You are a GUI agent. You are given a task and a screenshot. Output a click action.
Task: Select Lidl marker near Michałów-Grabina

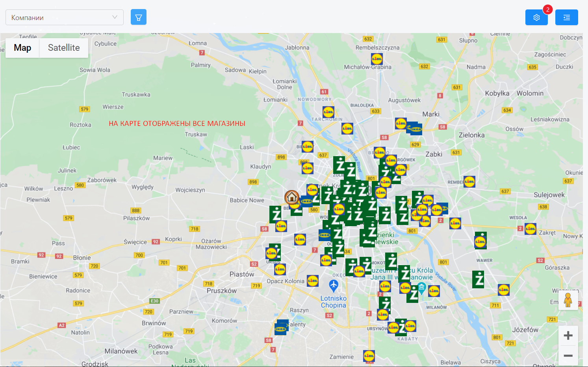click(x=377, y=59)
